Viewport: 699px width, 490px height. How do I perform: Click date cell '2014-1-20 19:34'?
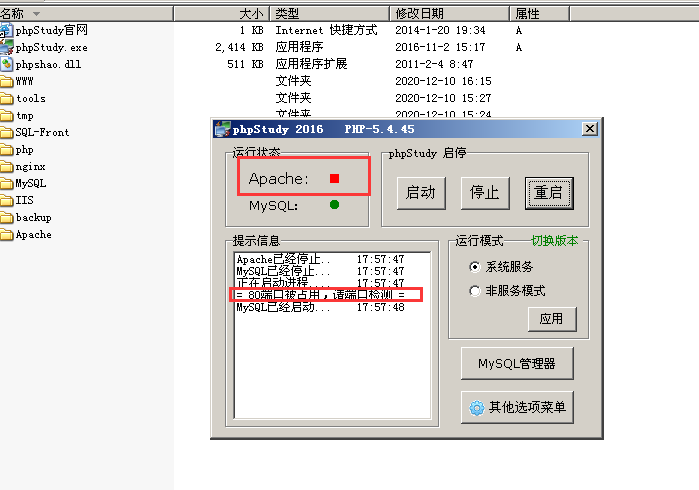coord(440,30)
